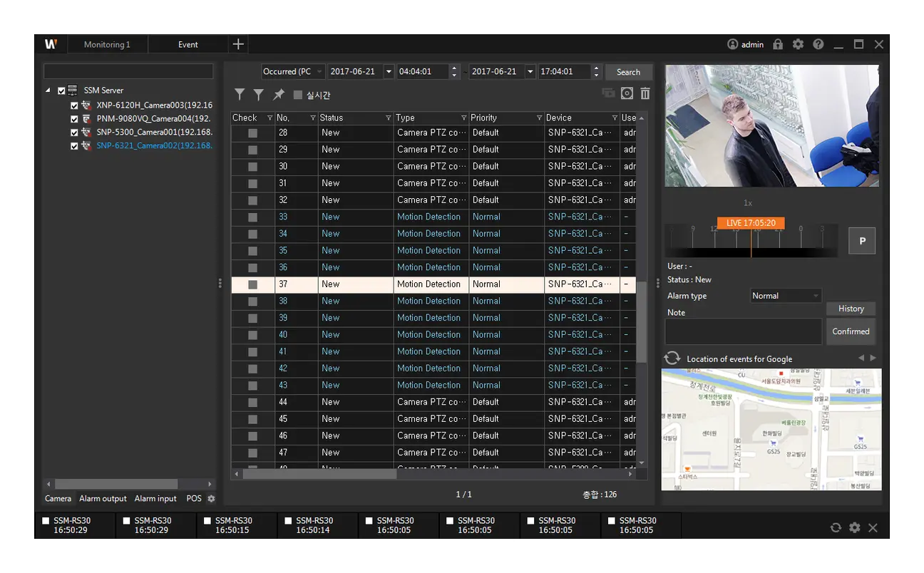This screenshot has width=924, height=573.
Task: Select the Event tab
Action: 188,45
